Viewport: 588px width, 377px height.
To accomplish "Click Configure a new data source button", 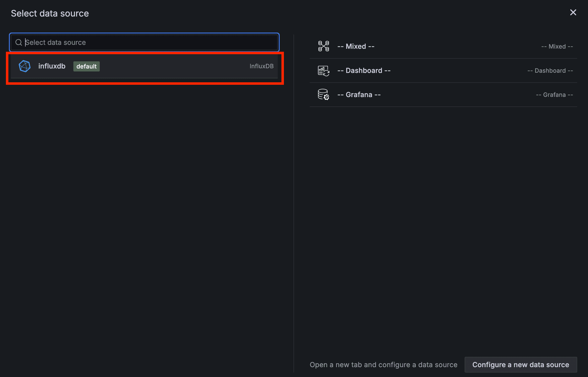I will click(521, 365).
